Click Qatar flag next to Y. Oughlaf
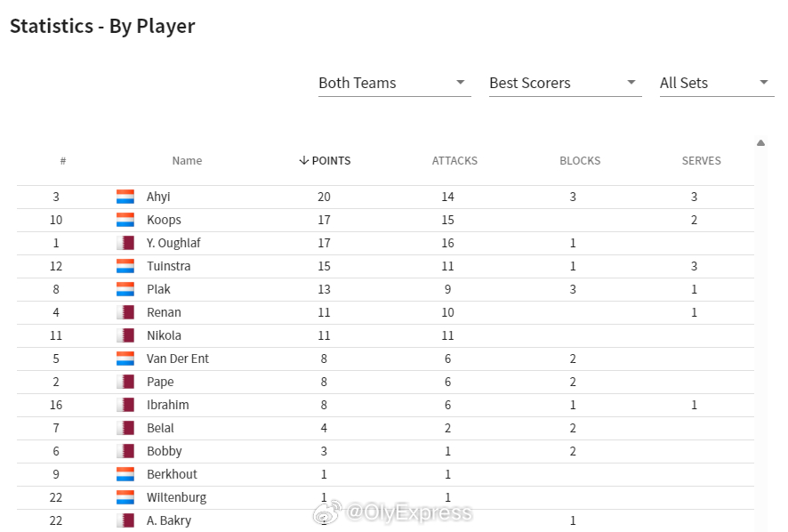The image size is (788, 532). (125, 243)
